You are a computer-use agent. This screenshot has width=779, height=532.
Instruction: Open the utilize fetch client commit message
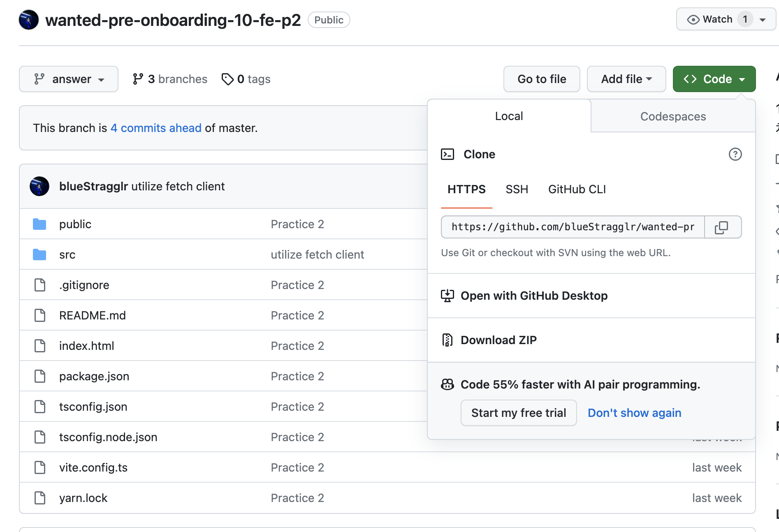178,186
